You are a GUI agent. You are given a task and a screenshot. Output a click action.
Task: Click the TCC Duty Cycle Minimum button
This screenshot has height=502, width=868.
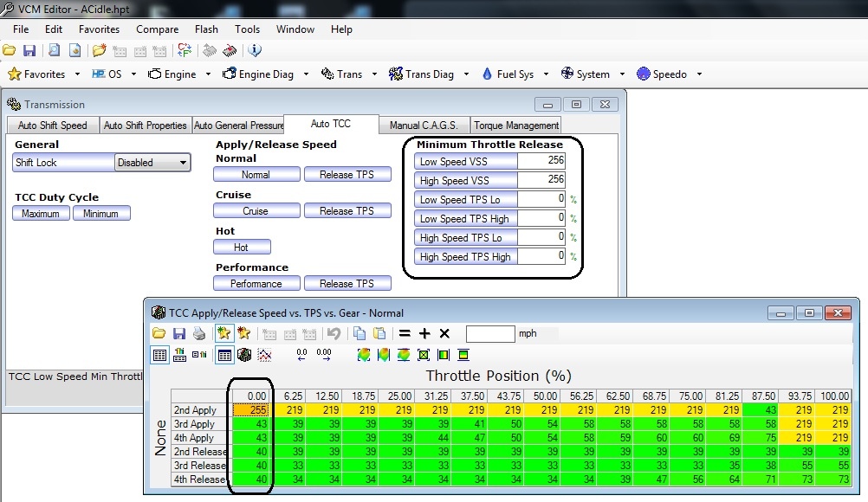tap(101, 214)
